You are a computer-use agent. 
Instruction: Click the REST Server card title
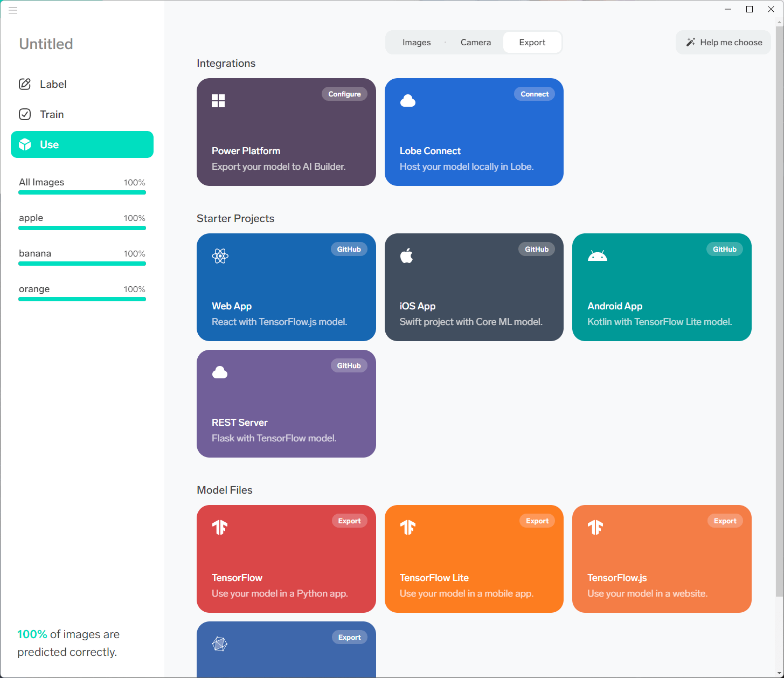(x=240, y=423)
